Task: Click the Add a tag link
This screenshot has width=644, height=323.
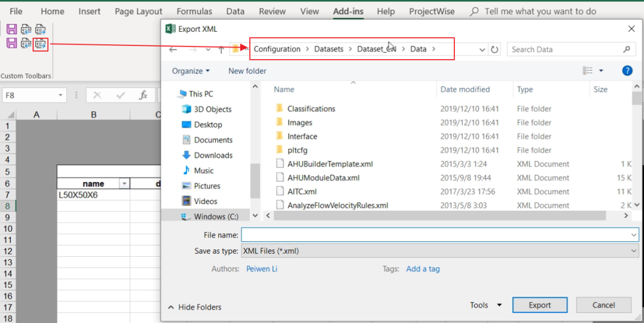Action: coord(423,269)
